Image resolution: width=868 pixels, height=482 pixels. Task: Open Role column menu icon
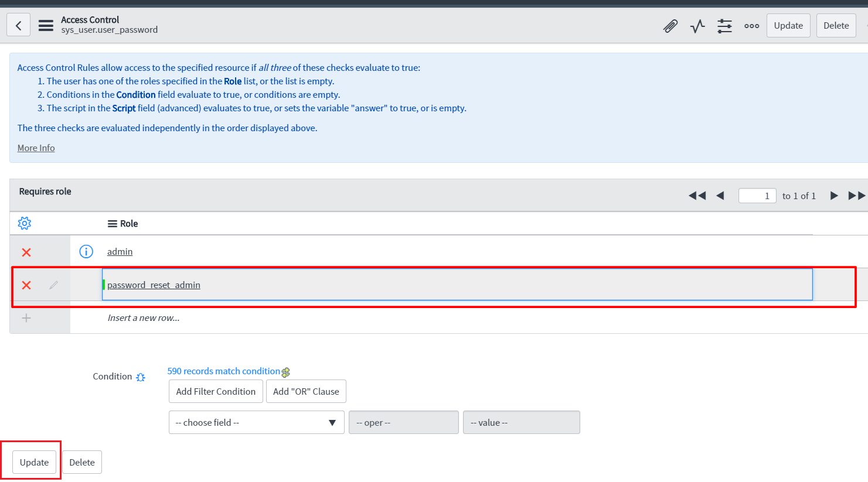coord(112,224)
